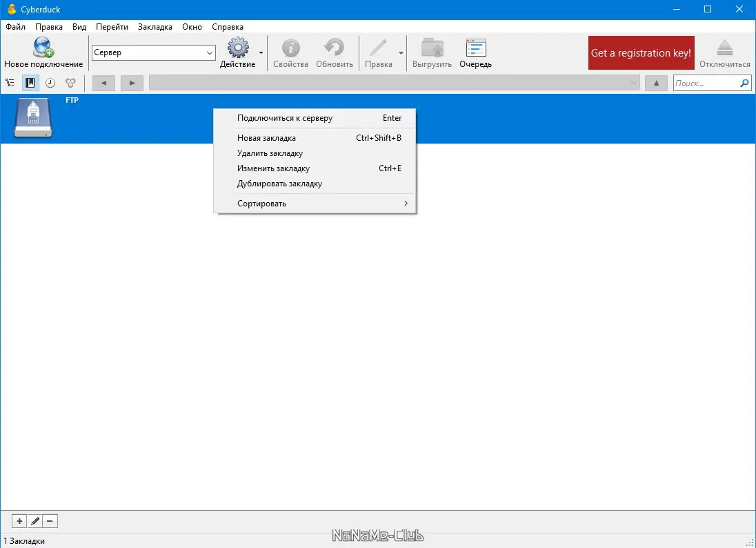Choose Дублировать закладку menu entry

(x=315, y=184)
